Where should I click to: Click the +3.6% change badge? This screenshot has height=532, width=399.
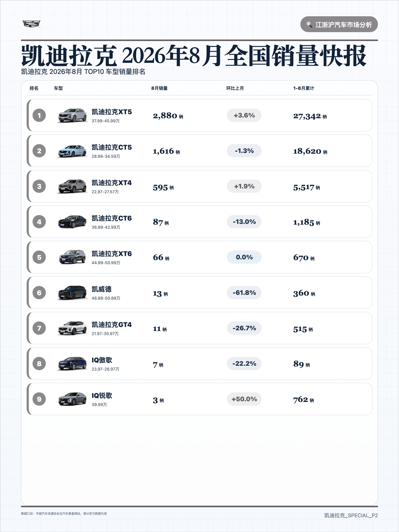pyautogui.click(x=244, y=115)
